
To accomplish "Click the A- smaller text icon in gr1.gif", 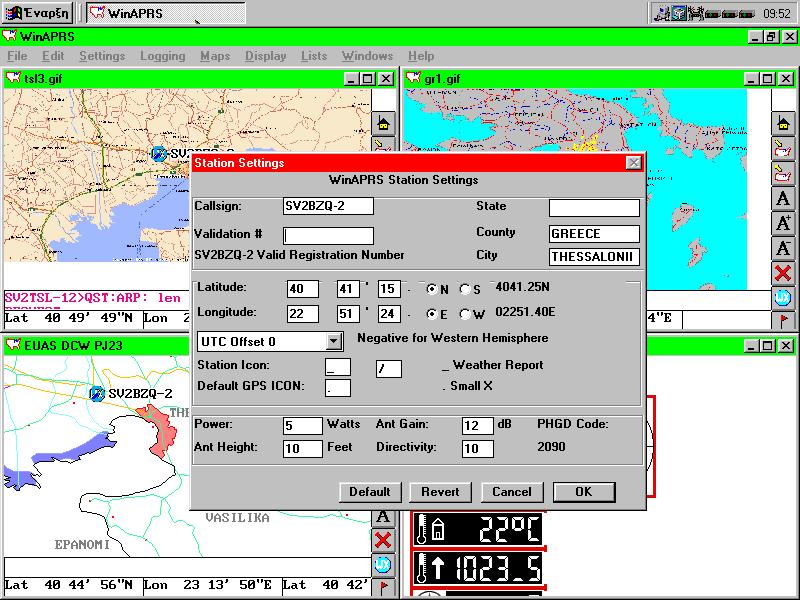I will (x=783, y=248).
